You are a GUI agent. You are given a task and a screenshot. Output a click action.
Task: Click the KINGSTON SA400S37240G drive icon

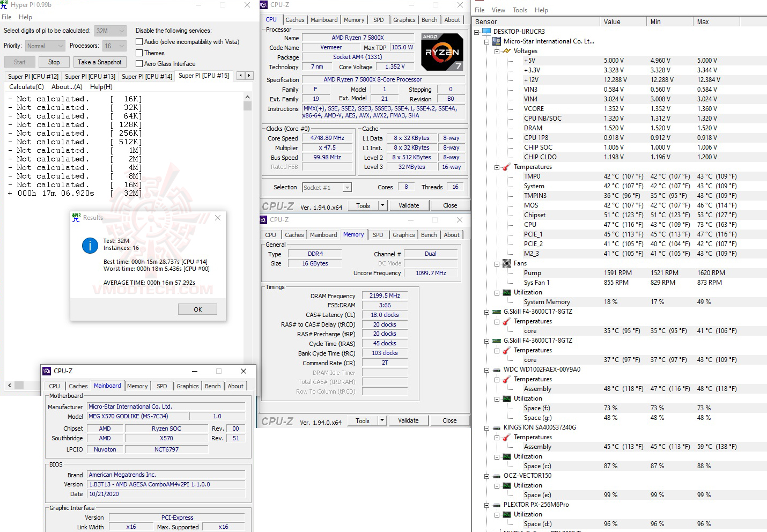point(497,427)
